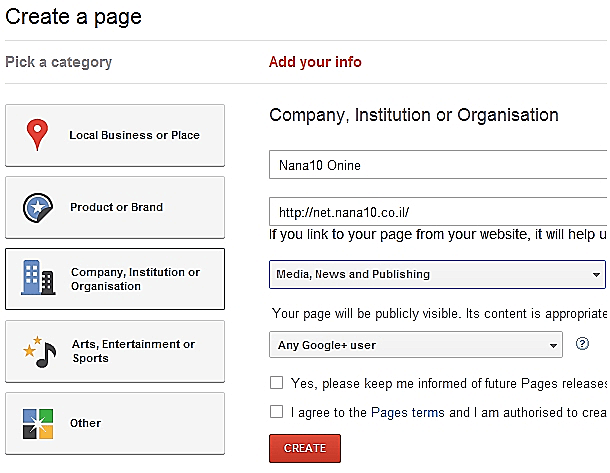Screen dimensions: 610x473
Task: Select the Local Business or Place category
Action: [134, 135]
